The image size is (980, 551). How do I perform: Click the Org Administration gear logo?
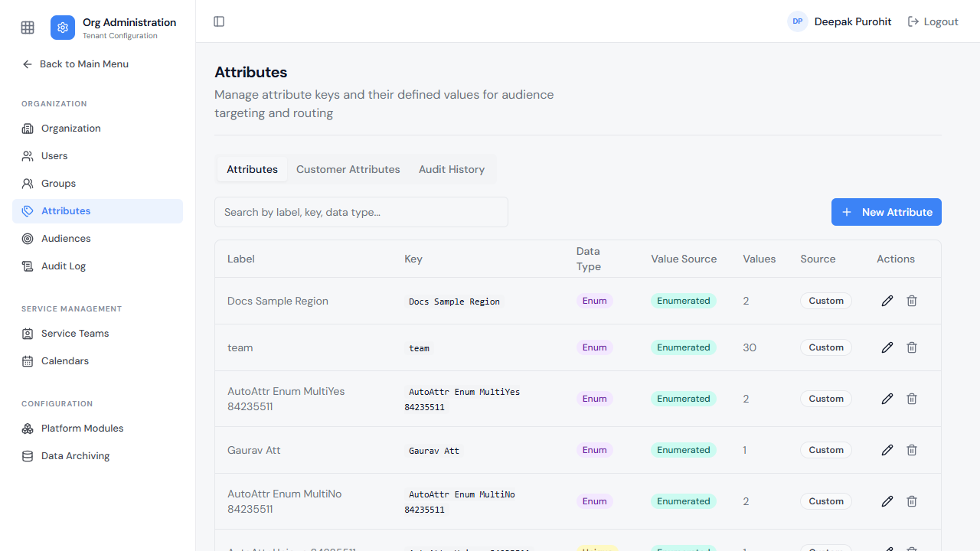point(63,28)
